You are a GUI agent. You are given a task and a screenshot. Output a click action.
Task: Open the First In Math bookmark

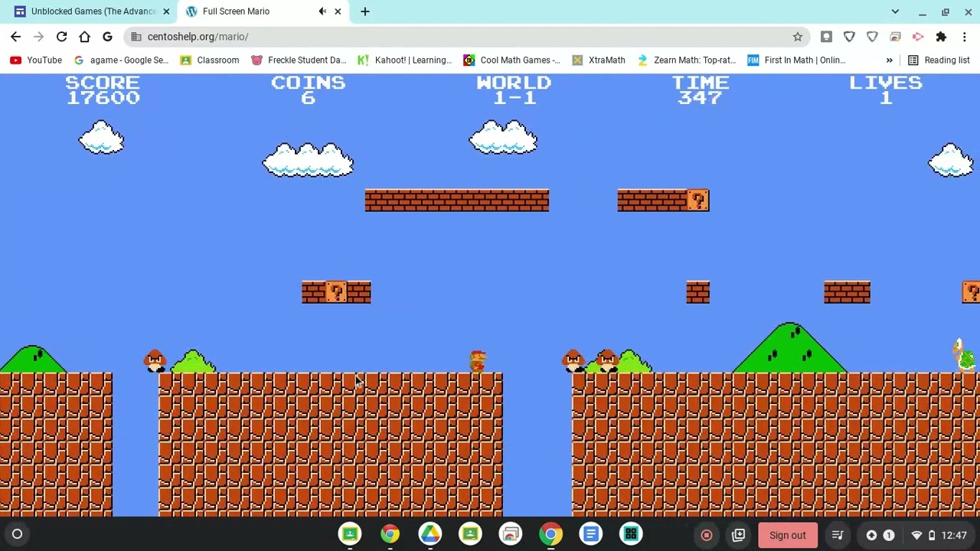795,60
